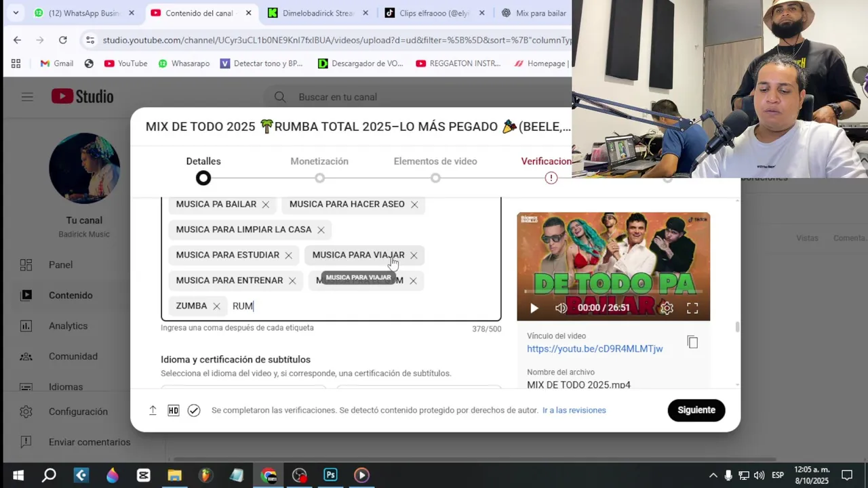
Task: Open the Detectar tono y BP bookmark
Action: click(262, 64)
